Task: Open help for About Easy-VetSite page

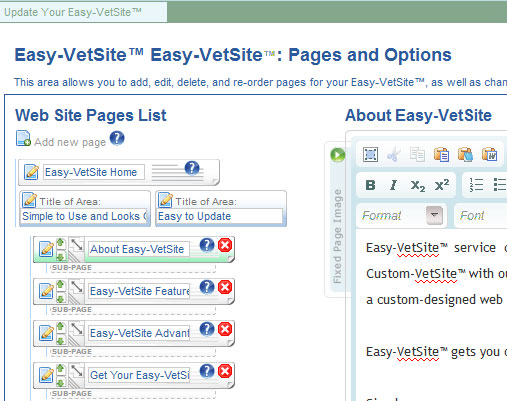Action: point(207,245)
